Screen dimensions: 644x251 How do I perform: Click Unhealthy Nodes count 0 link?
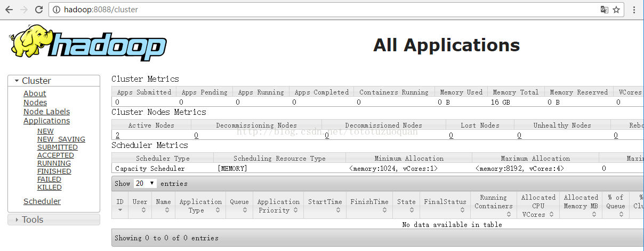519,135
